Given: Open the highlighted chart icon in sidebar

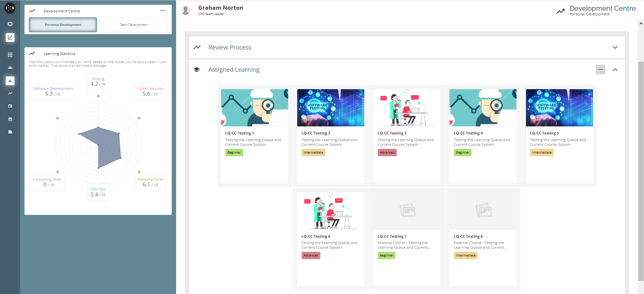Looking at the screenshot, I should pos(10,37).
